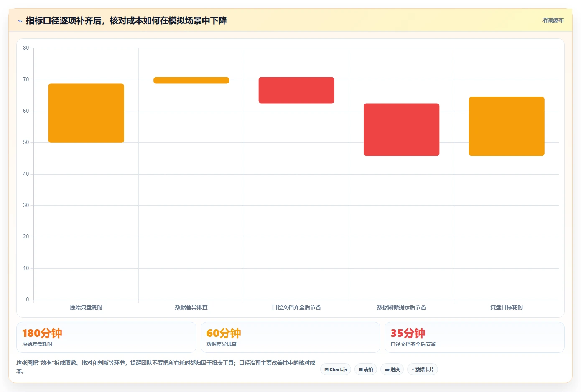Click the 表格 chip
Screen dimensions: 581x392
[366, 369]
